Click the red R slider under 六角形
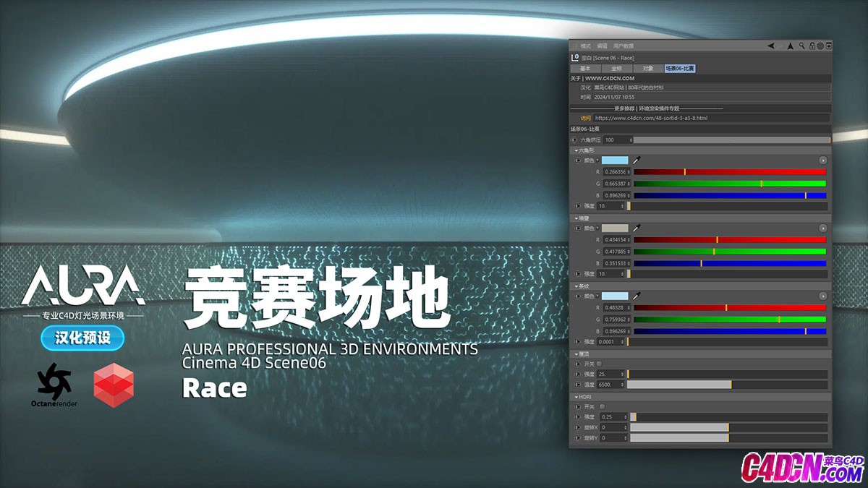The height and width of the screenshot is (488, 868). pos(730,172)
